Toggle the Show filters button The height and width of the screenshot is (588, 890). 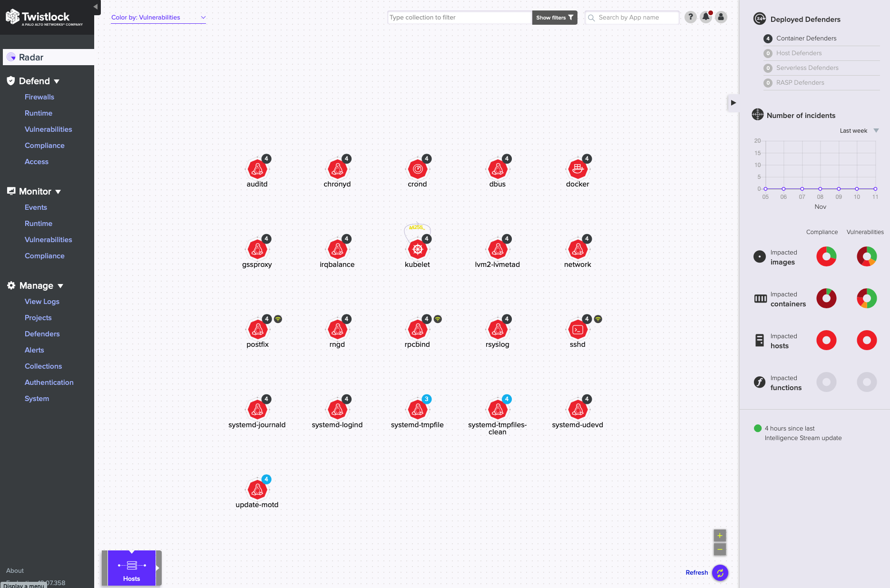tap(554, 18)
